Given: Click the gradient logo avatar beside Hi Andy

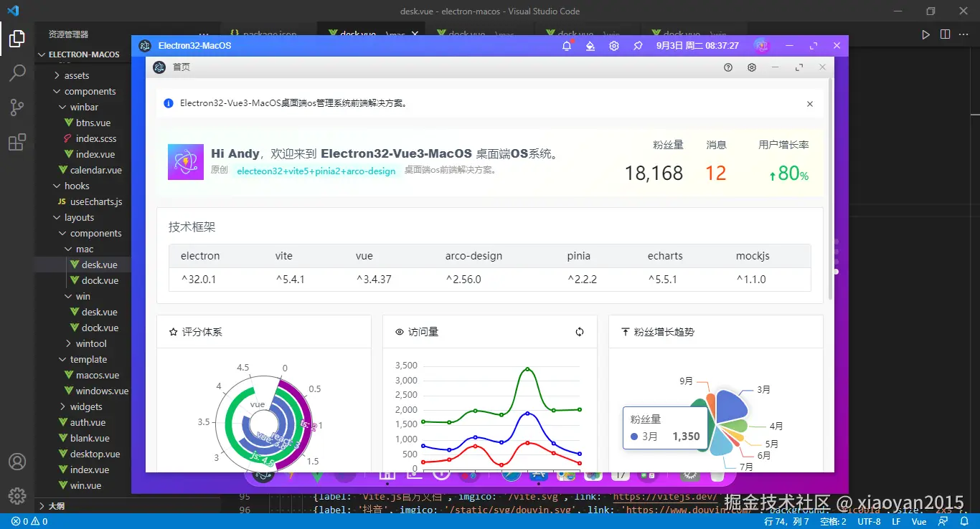Looking at the screenshot, I should pos(186,162).
